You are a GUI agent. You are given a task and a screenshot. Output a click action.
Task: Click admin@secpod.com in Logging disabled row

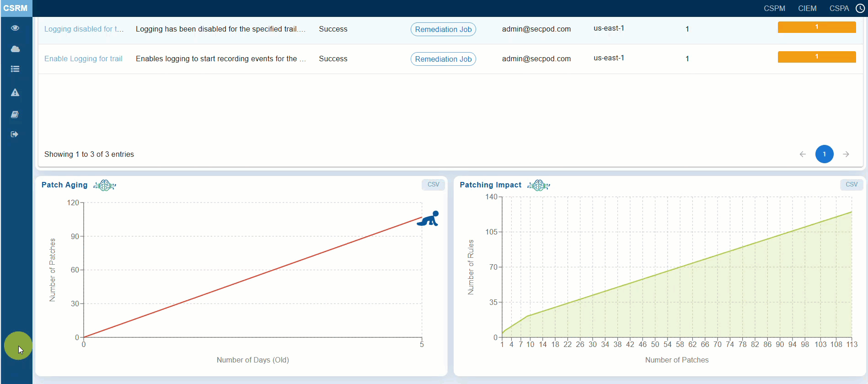(536, 29)
